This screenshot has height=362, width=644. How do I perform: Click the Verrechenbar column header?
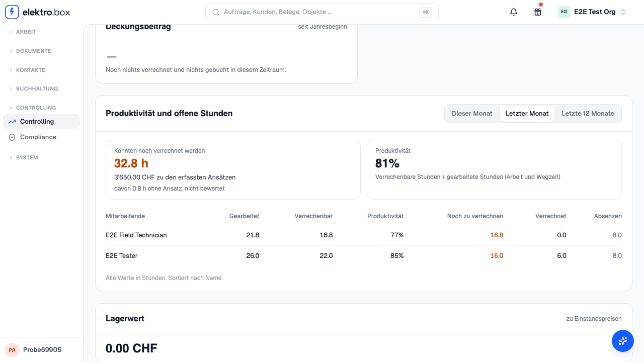tap(313, 216)
